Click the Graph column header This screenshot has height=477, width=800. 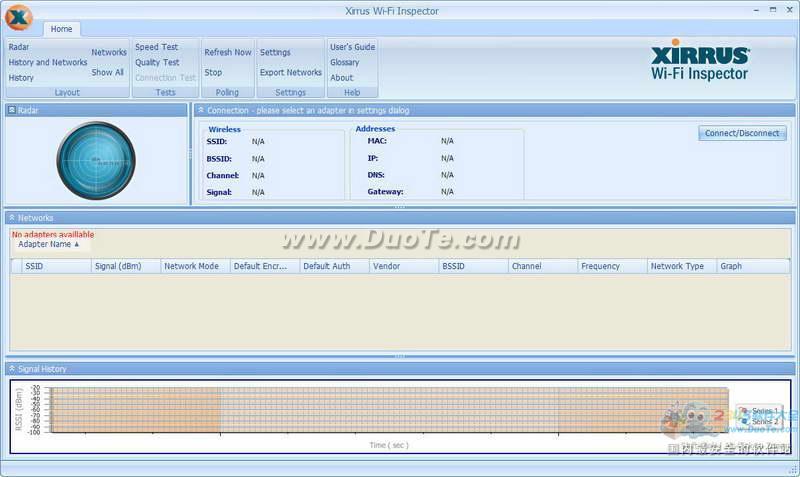(752, 266)
